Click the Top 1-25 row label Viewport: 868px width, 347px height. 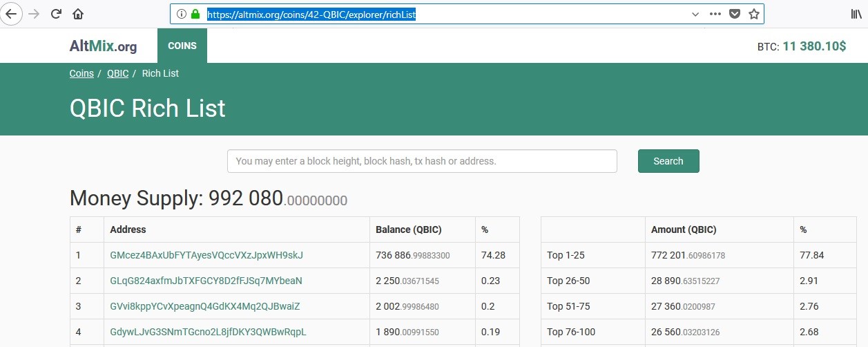[x=566, y=255]
